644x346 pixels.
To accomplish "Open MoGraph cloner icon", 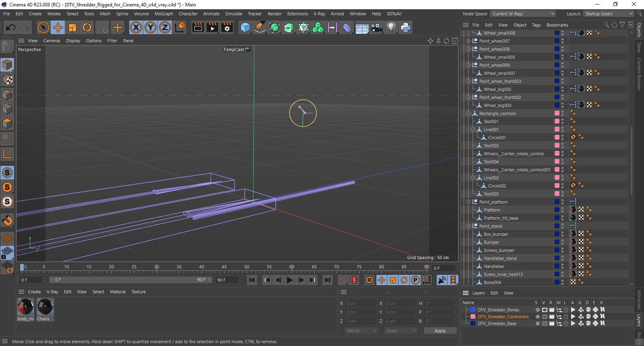I will click(x=318, y=27).
